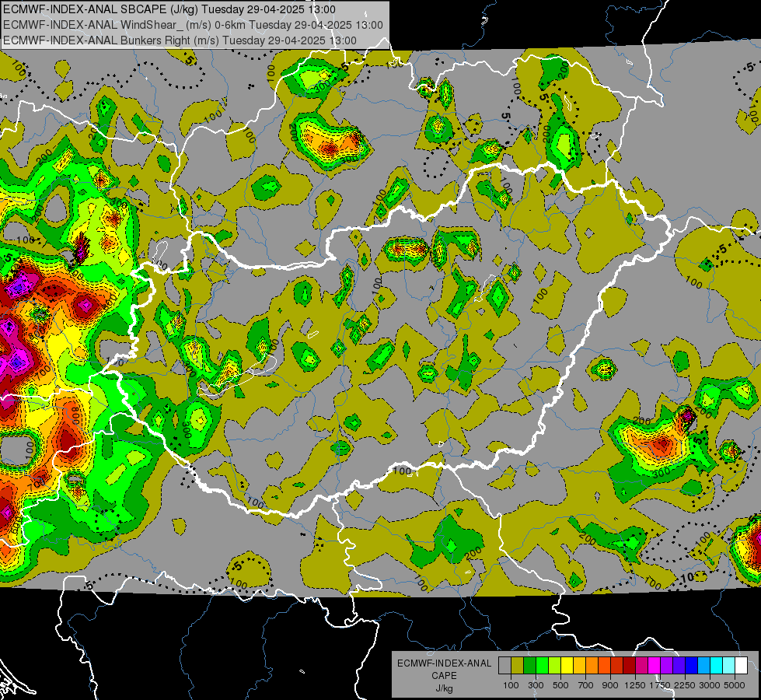Screen dimensions: 761x700
Task: Select the 900 tick label under the colorbar
Action: coord(610,685)
